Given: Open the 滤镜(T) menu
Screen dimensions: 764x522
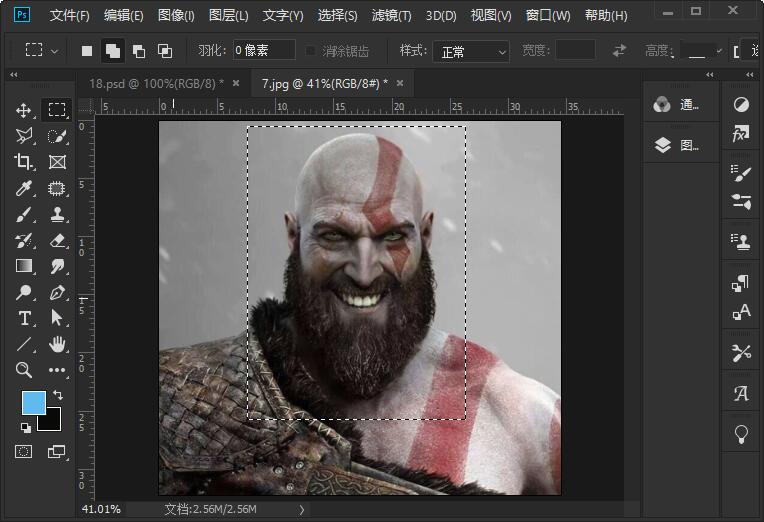Looking at the screenshot, I should (391, 16).
